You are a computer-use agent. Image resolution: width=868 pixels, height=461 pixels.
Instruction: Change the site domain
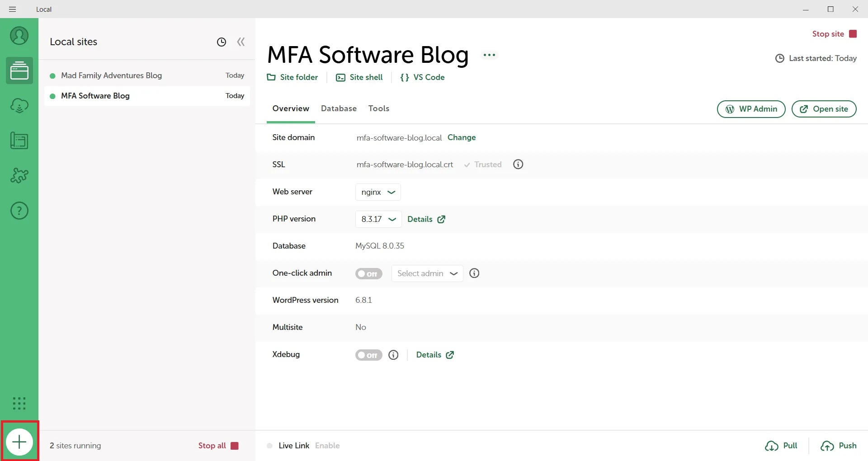(462, 137)
